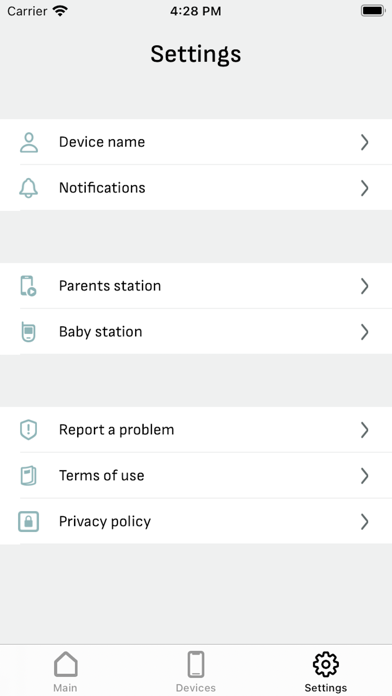The width and height of the screenshot is (392, 696).
Task: Tap the shield icon for Report a problem
Action: point(29,430)
